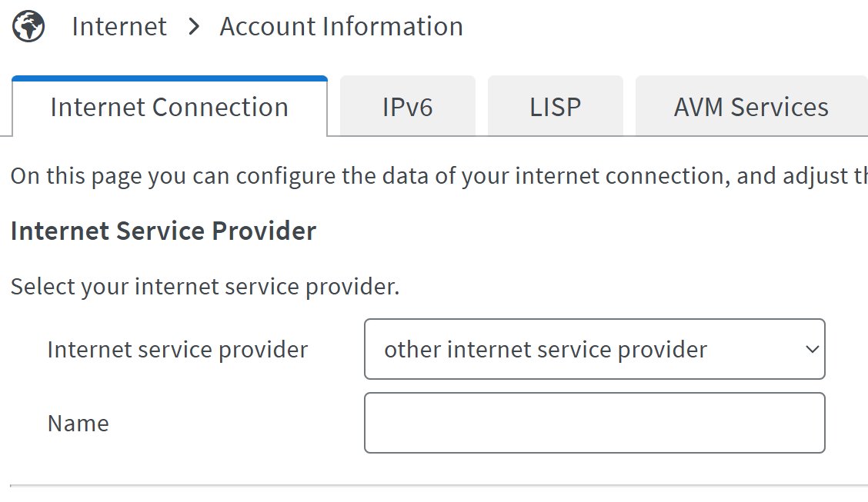Switch to the Internet Connection tab
Viewport: 868px width, 502px height.
click(169, 106)
